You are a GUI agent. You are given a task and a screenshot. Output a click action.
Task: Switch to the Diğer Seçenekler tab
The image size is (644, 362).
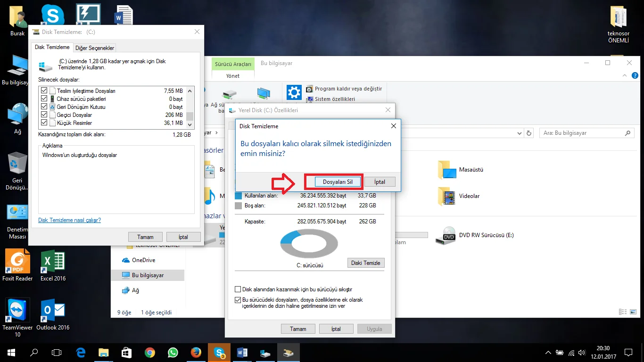(x=95, y=48)
